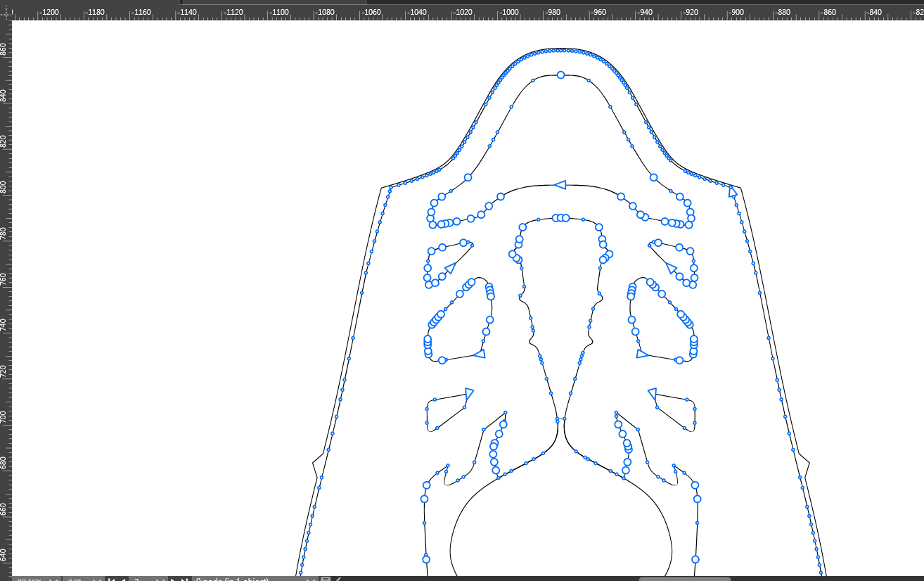Expand the node status text dropdown arrow

[x=310, y=580]
